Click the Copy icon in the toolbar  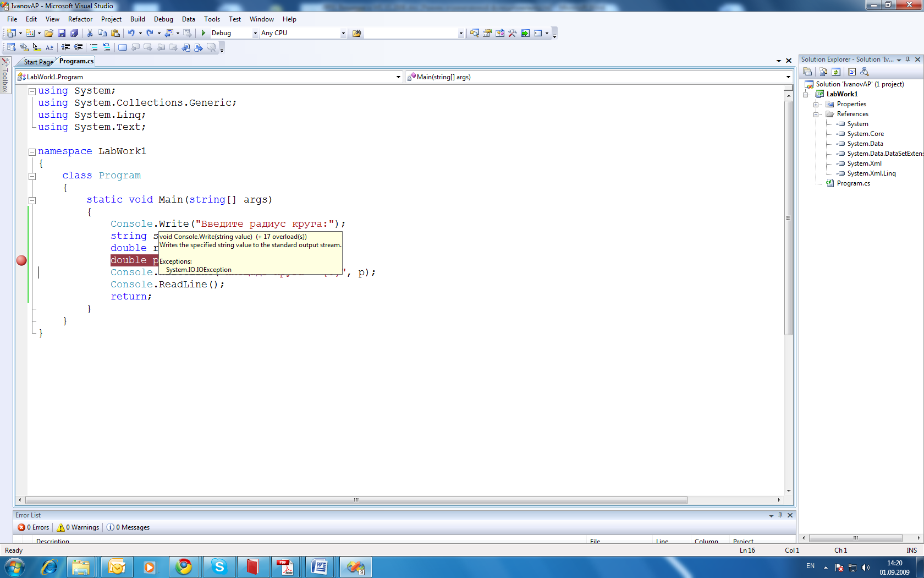pos(102,33)
